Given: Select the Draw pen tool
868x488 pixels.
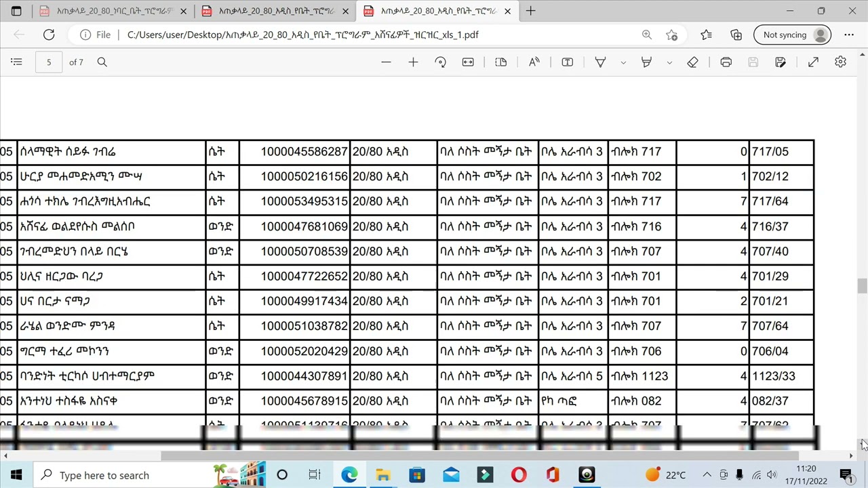Looking at the screenshot, I should pos(600,62).
